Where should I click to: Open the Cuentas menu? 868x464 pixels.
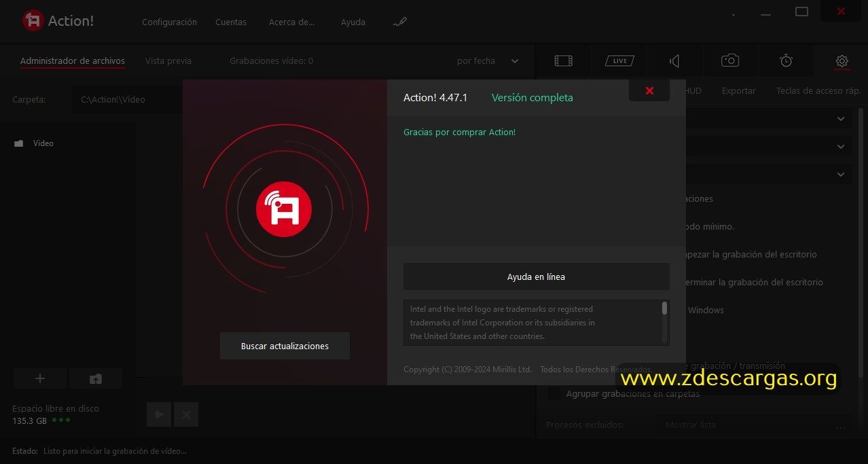231,22
